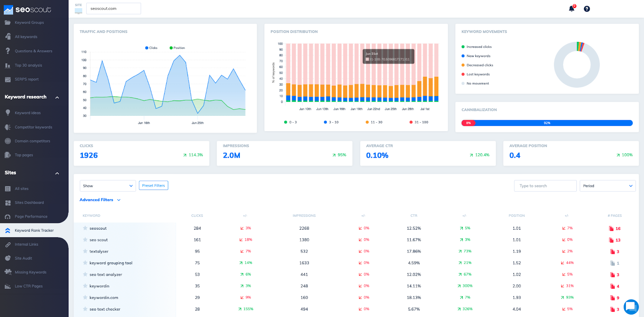644x317 pixels.
Task: Open Keyword ideas page
Action: pos(28,113)
